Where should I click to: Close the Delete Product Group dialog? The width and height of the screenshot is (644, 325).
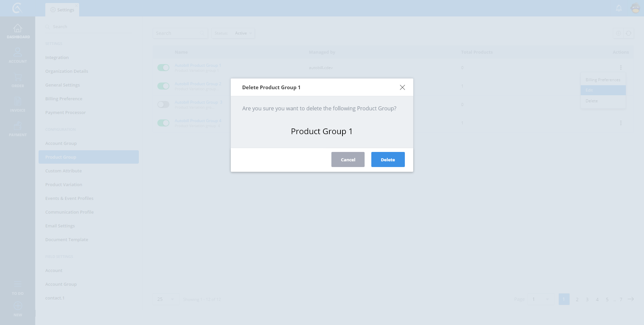coord(402,88)
